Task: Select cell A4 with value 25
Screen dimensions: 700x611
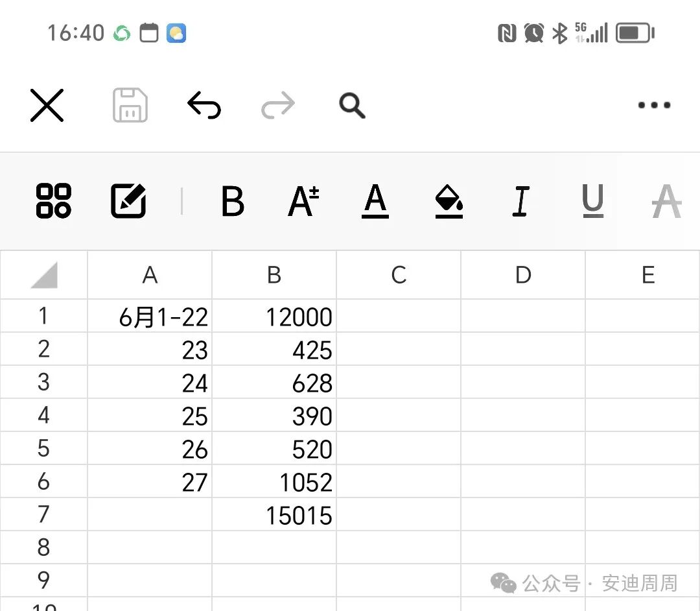Action: [x=150, y=415]
